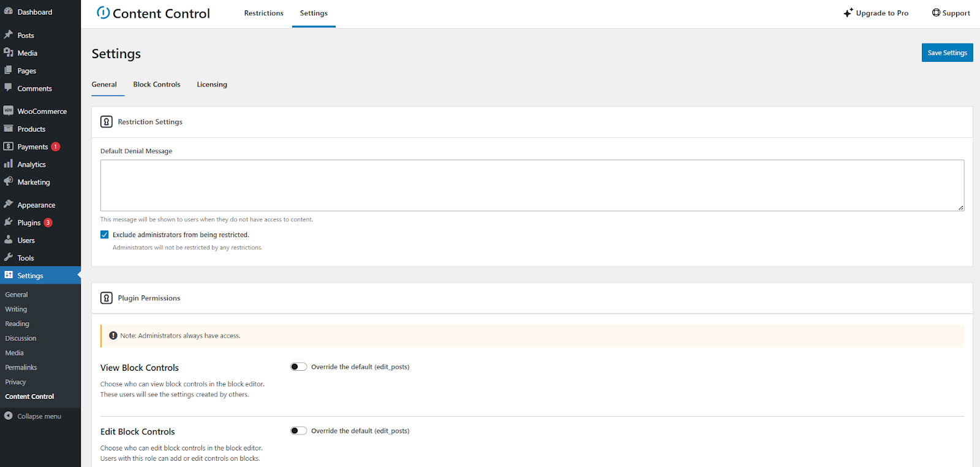Viewport: 980px width, 467px height.
Task: Click the Restriction Settings lock icon
Action: coord(107,122)
